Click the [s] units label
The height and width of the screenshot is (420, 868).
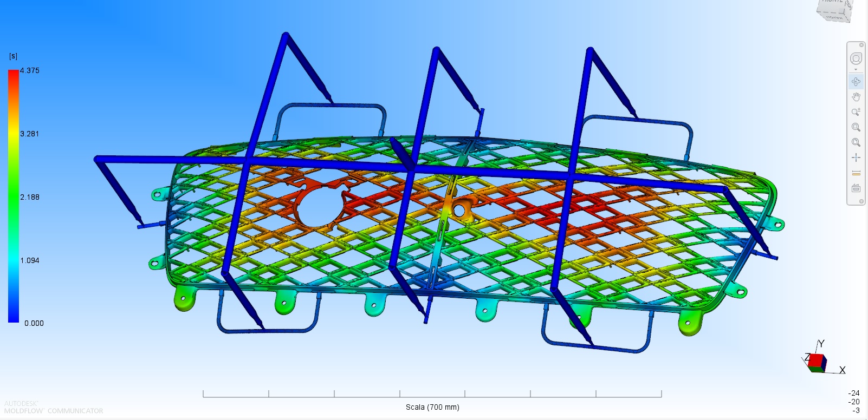click(13, 56)
